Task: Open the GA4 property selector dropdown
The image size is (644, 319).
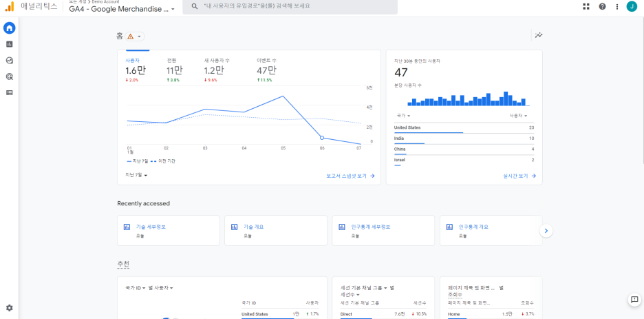Action: click(x=122, y=9)
